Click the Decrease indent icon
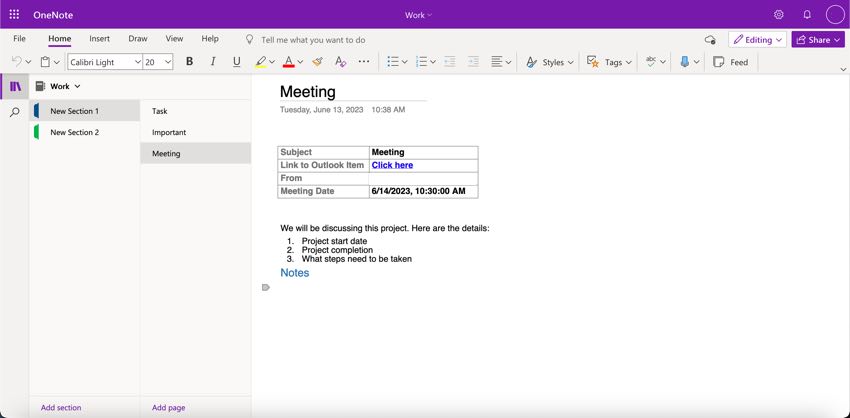 [x=449, y=62]
